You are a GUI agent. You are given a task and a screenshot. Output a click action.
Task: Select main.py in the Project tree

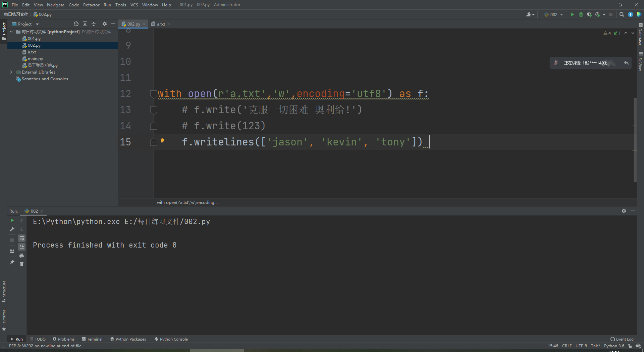[x=35, y=59]
